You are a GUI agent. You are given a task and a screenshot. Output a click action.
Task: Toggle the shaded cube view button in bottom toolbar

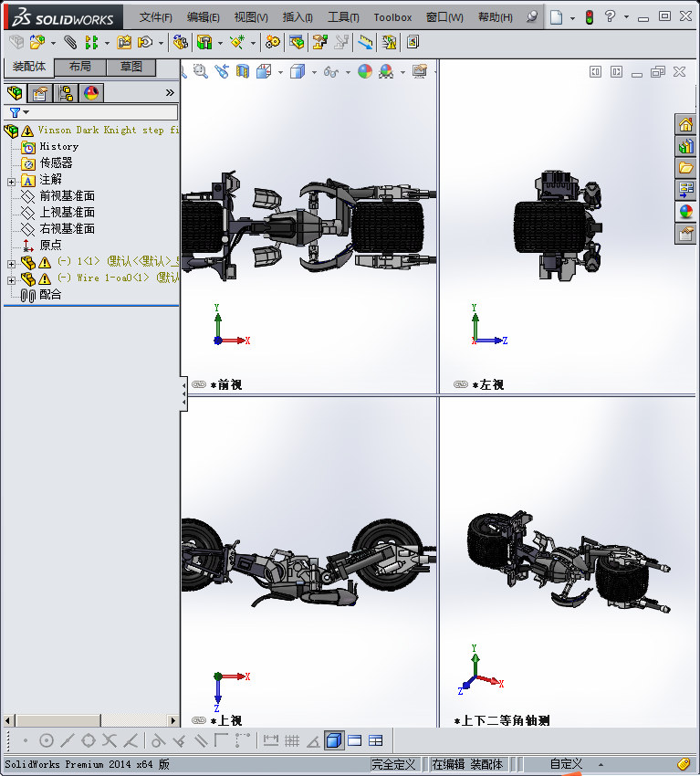tap(334, 741)
